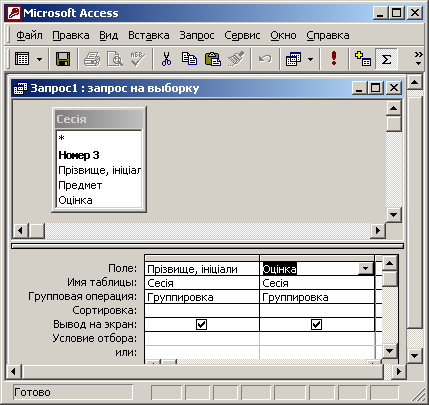Image resolution: width=429 pixels, height=405 pixels.
Task: Click the Запрос1 query window icon
Action: (21, 88)
